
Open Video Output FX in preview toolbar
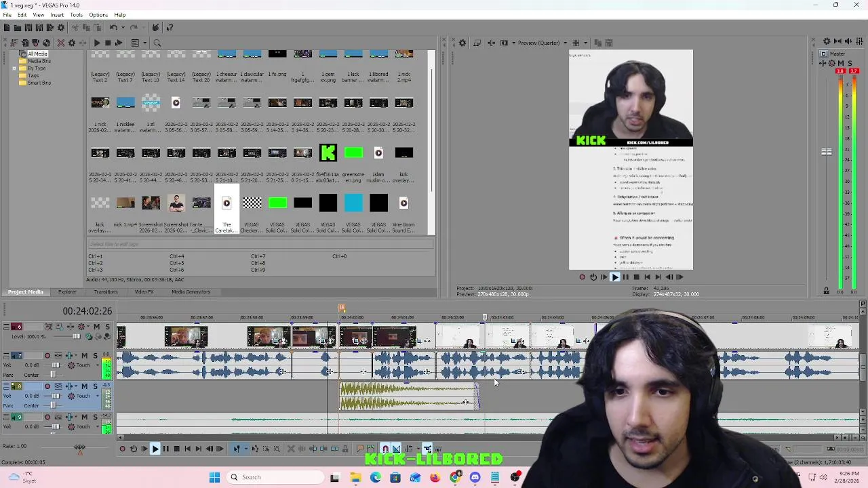tap(491, 43)
